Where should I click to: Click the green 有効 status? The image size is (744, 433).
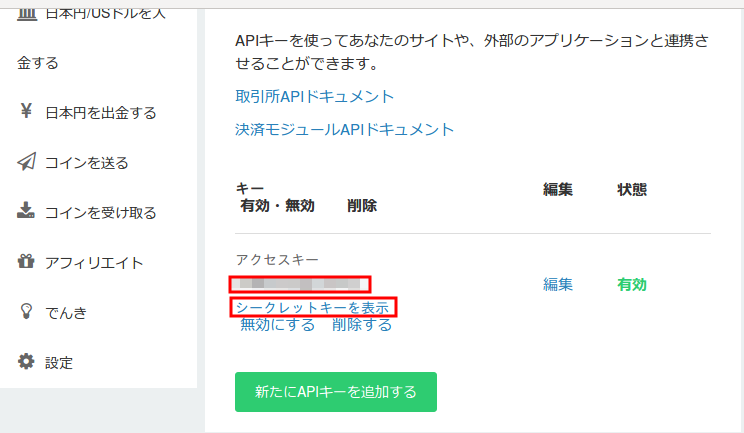coord(632,284)
